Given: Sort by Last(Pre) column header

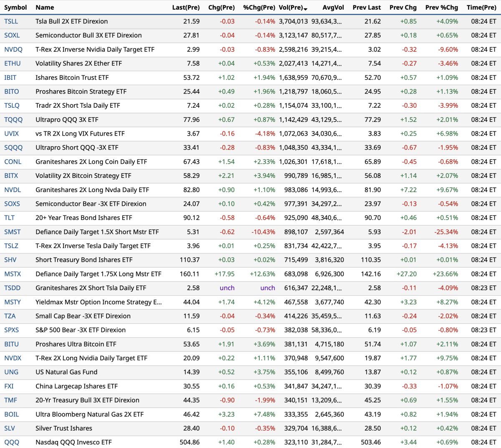Looking at the screenshot, I should (186, 8).
